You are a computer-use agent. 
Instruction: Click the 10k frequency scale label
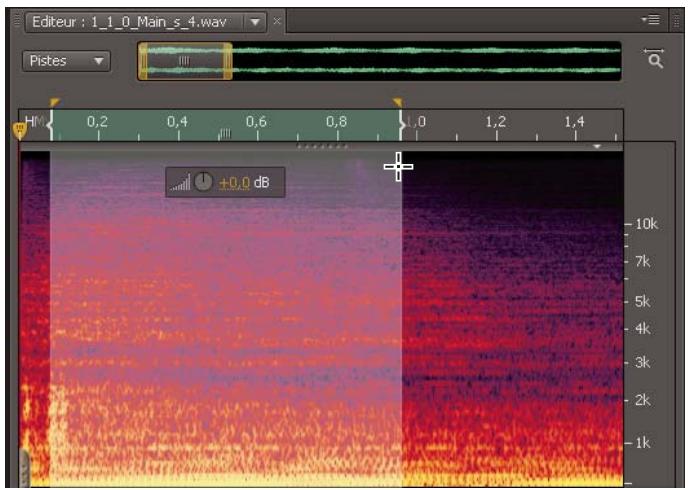click(646, 224)
